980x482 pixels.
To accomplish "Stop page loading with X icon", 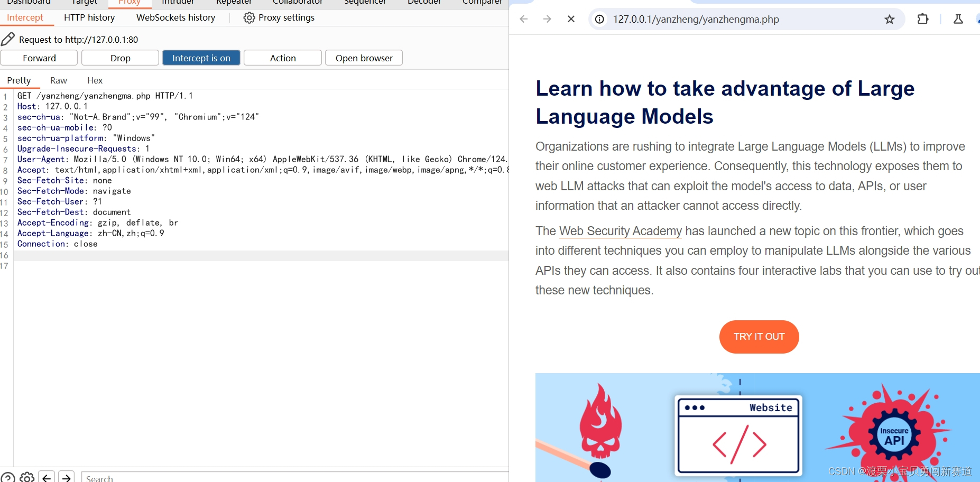I will coord(571,19).
